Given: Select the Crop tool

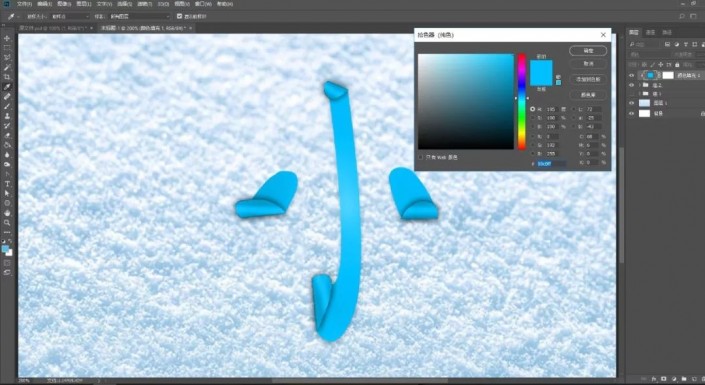Looking at the screenshot, I should point(7,77).
